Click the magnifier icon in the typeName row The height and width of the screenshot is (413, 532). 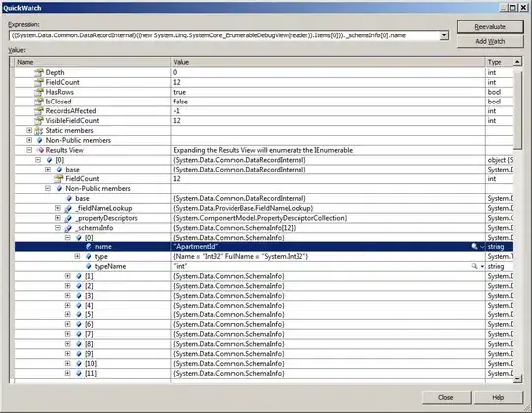(x=474, y=266)
